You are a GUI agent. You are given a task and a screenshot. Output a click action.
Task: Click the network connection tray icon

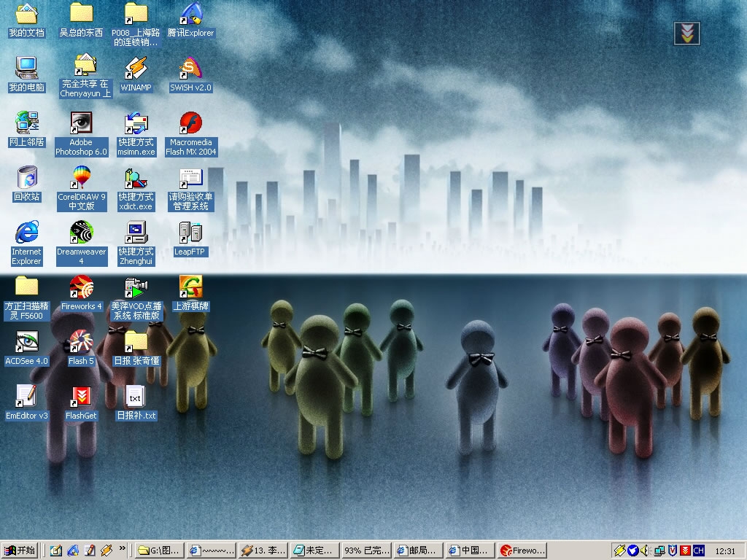[x=659, y=551]
